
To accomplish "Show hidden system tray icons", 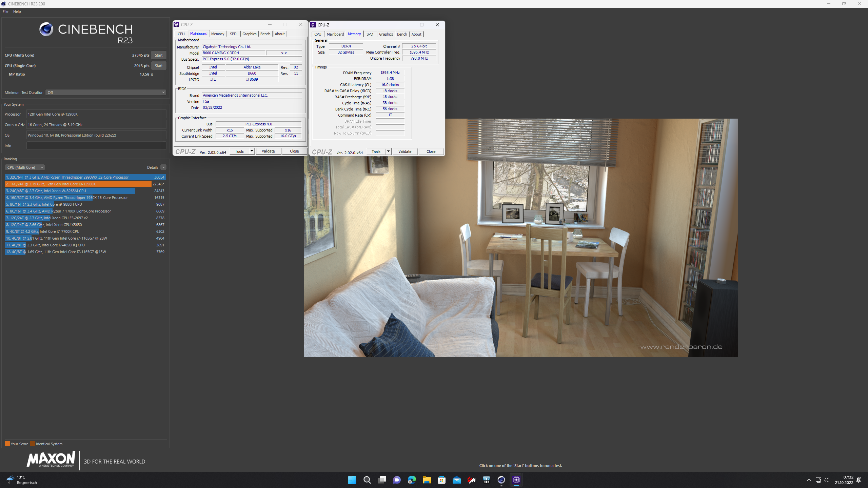I will 809,480.
